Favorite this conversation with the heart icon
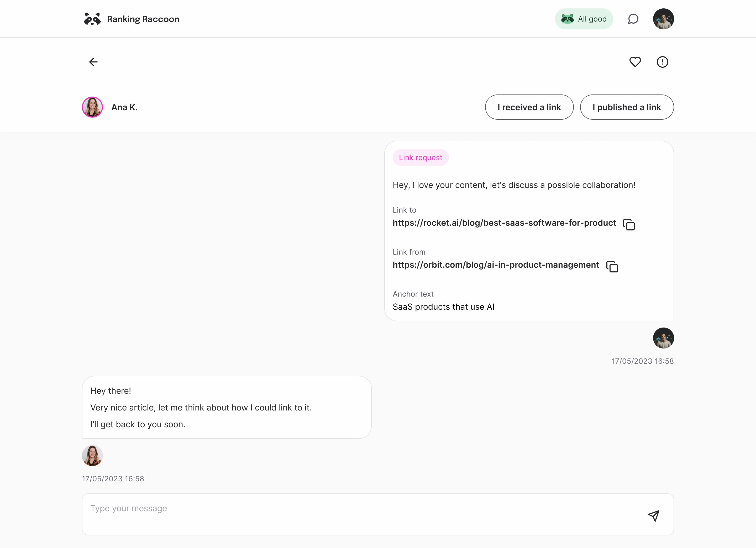 coord(635,62)
